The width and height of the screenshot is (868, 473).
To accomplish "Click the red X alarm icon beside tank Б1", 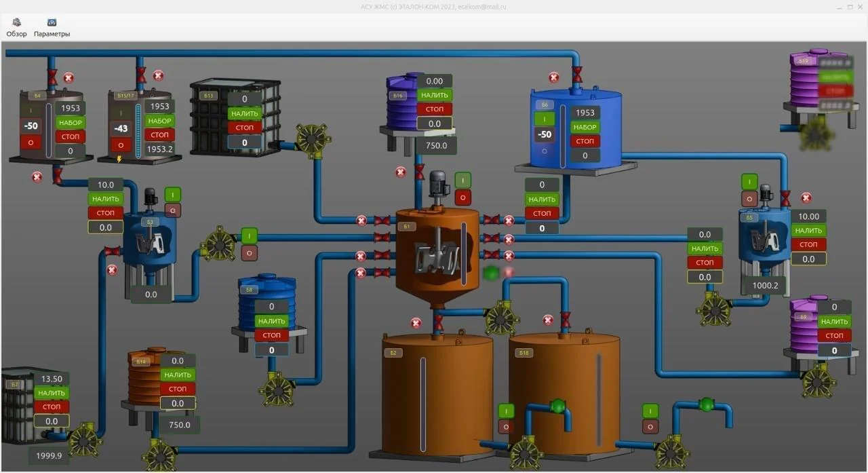I will (509, 220).
